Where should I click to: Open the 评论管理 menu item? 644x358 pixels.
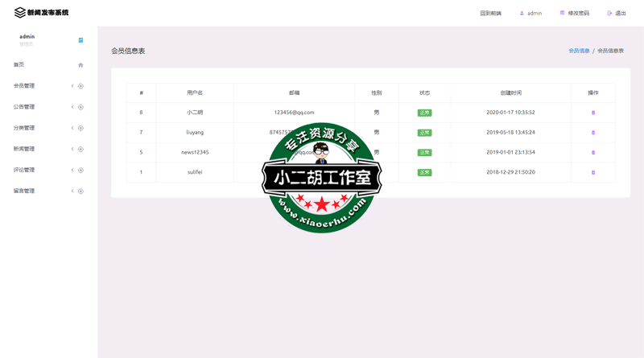[24, 170]
